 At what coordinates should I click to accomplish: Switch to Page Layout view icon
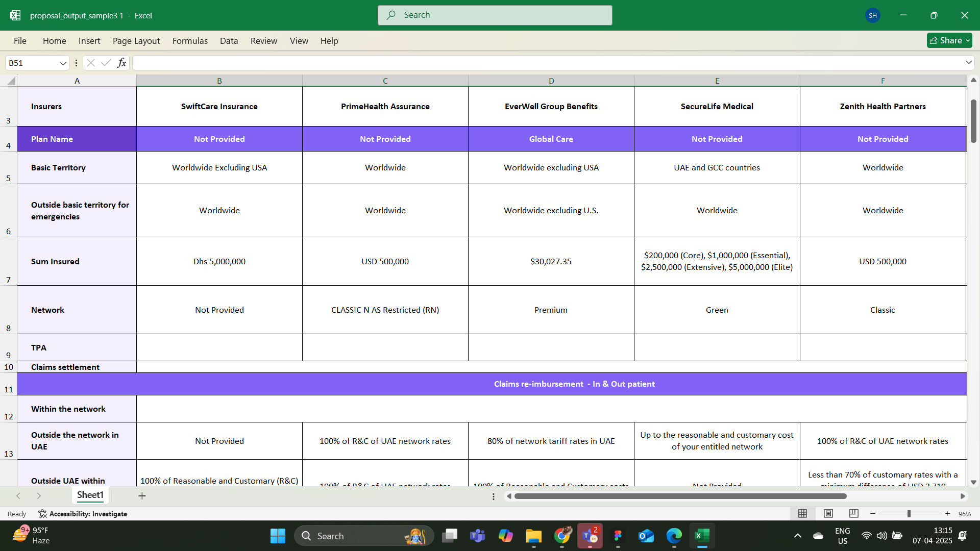828,514
